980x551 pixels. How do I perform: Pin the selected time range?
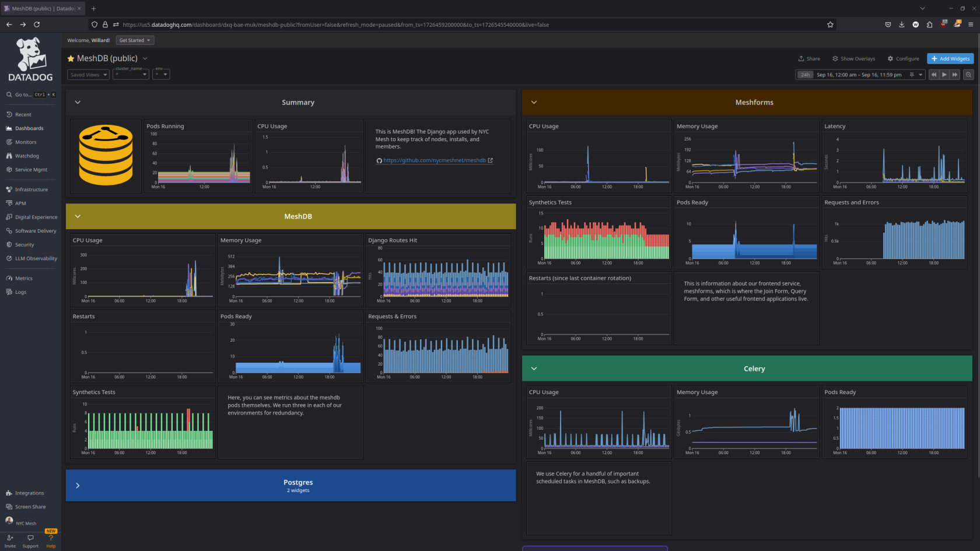click(911, 75)
